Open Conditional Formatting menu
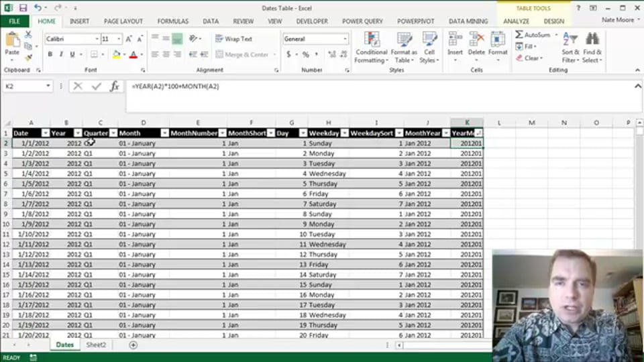 pyautogui.click(x=371, y=48)
